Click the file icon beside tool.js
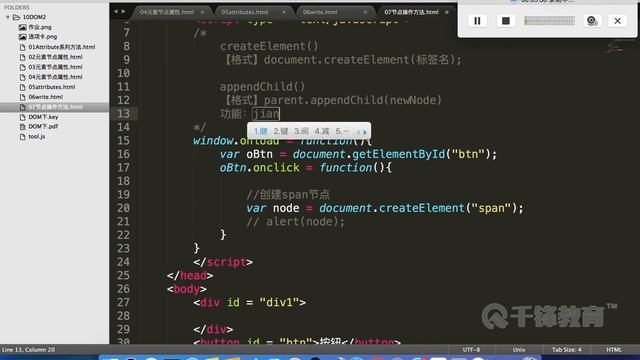 [22, 137]
